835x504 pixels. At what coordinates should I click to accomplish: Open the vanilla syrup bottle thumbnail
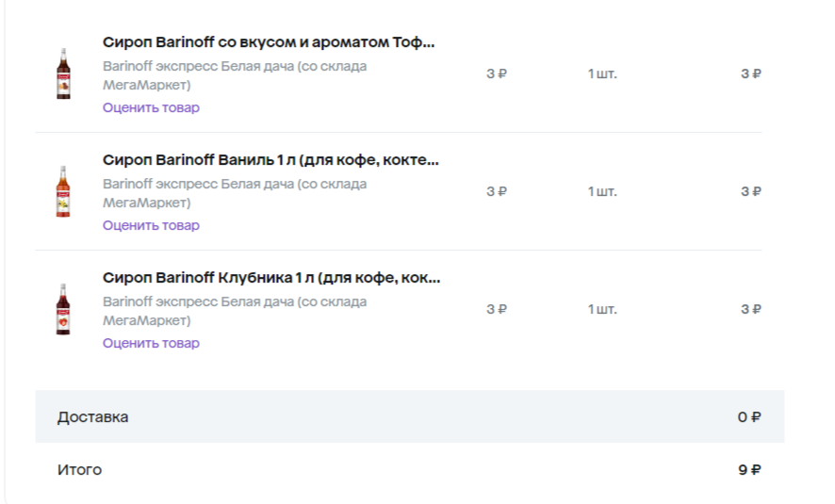(x=63, y=191)
